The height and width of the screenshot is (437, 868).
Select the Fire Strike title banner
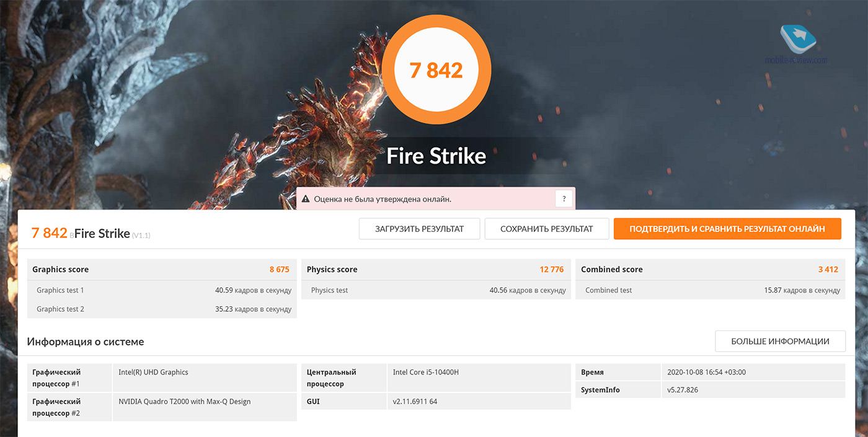click(x=436, y=156)
